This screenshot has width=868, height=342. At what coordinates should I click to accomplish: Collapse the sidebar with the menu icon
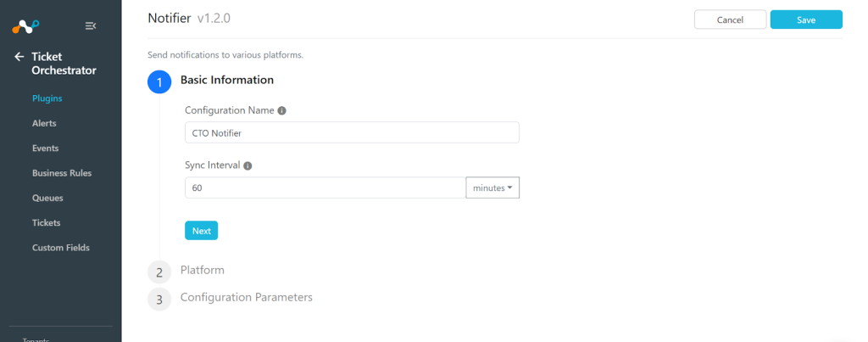[91, 26]
